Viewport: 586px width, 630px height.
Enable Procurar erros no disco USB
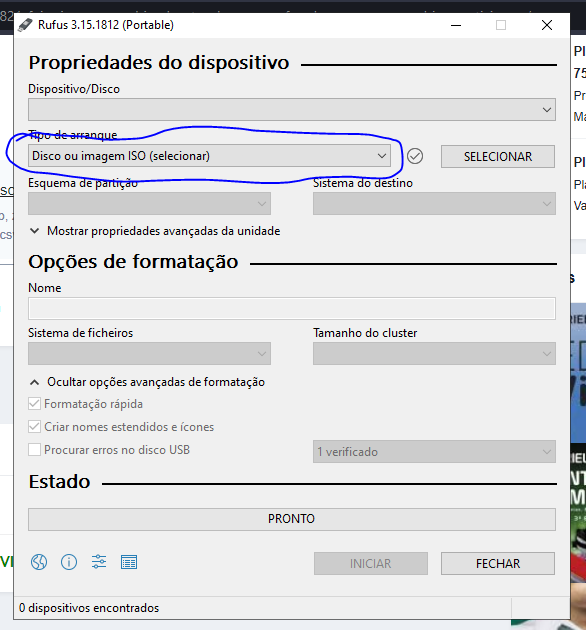point(35,449)
